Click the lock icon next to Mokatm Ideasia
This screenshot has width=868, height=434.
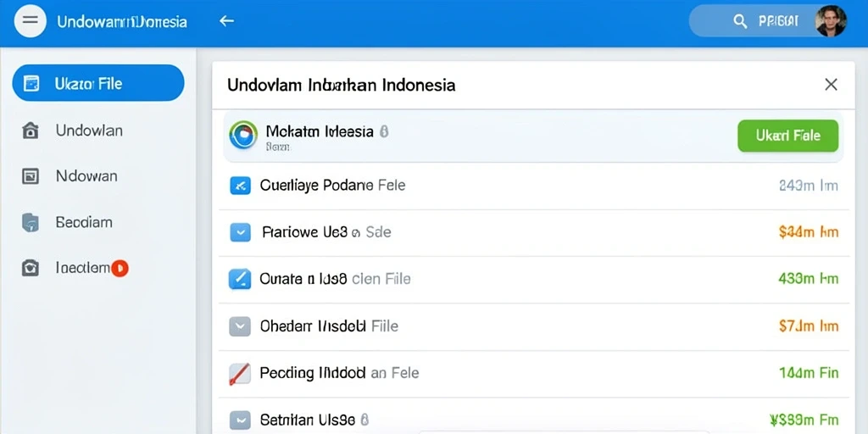pos(385,131)
